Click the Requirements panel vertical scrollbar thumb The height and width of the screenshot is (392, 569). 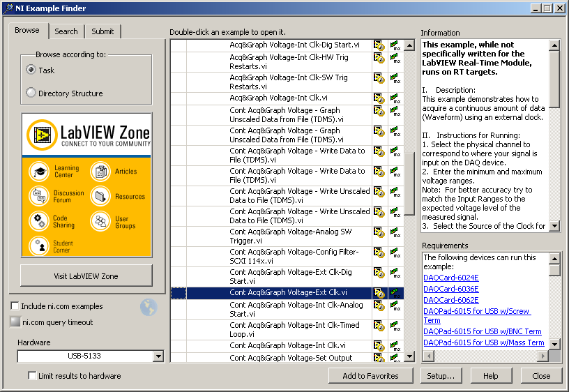coord(554,270)
